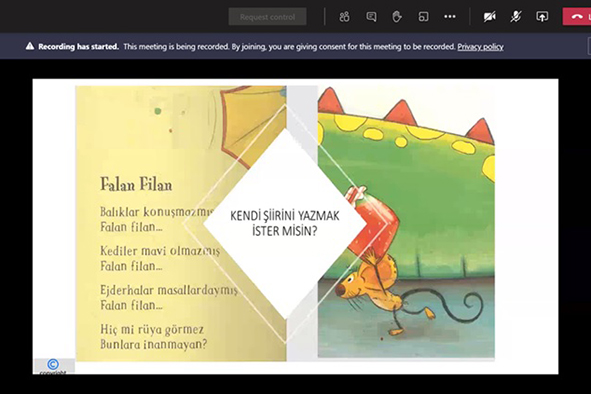This screenshot has height=394, width=591.
Task: Open the meeting chat icon
Action: click(x=371, y=17)
